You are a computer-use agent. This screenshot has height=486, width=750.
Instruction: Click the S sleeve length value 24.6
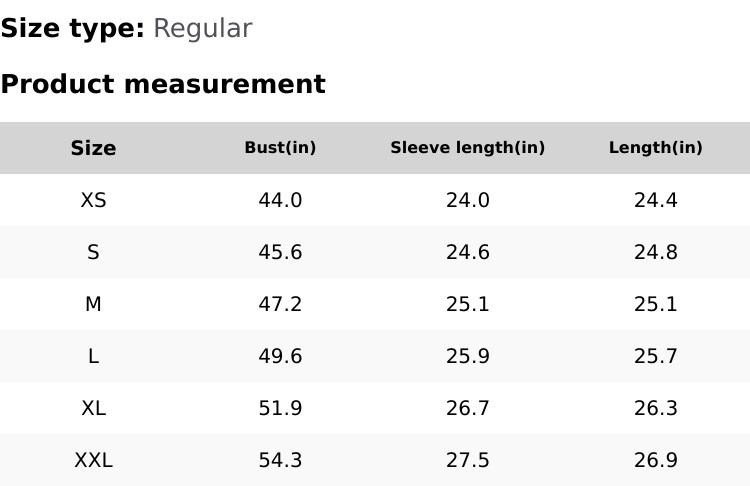click(x=467, y=252)
